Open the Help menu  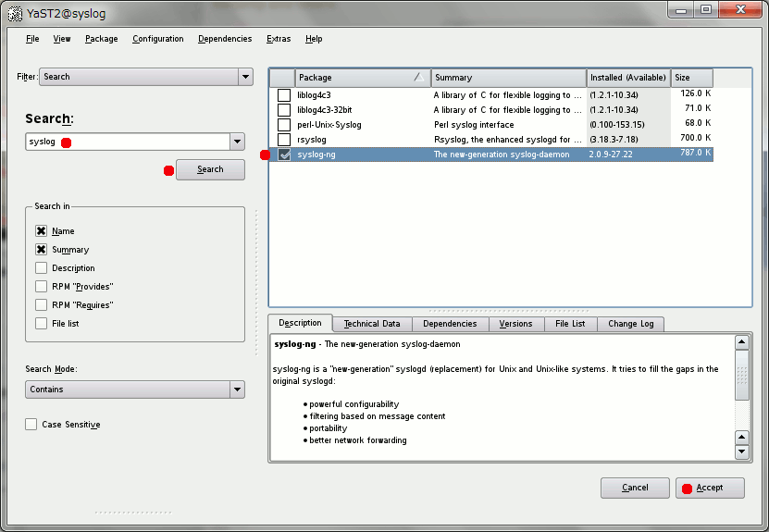click(314, 39)
